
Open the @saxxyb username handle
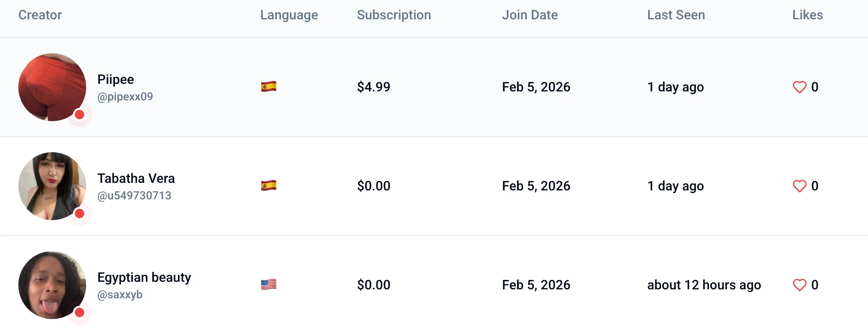120,295
